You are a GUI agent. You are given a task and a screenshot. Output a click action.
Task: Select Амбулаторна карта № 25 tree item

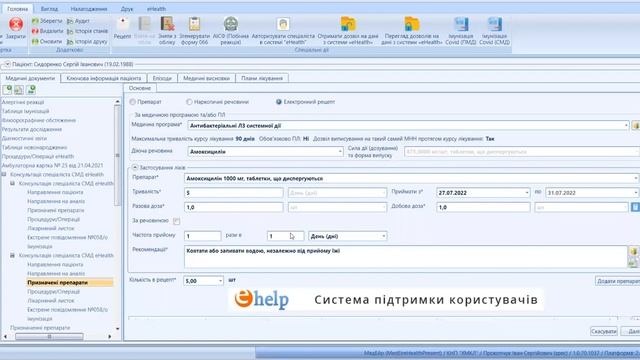click(x=52, y=166)
